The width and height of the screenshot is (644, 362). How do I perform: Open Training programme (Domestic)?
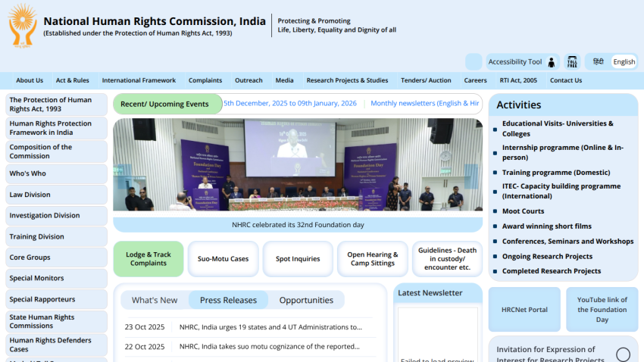tap(556, 173)
